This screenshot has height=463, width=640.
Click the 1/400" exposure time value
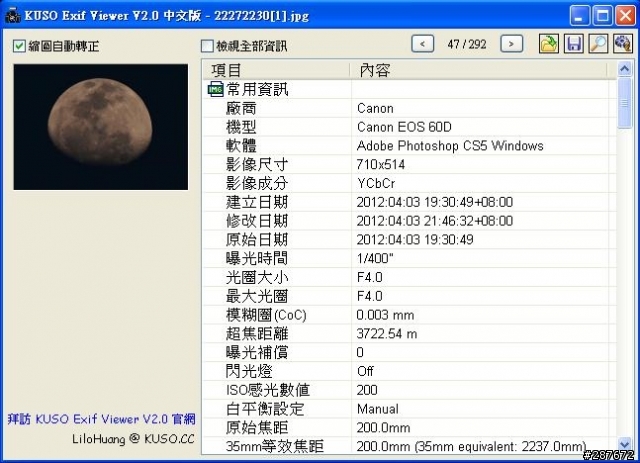click(x=375, y=258)
